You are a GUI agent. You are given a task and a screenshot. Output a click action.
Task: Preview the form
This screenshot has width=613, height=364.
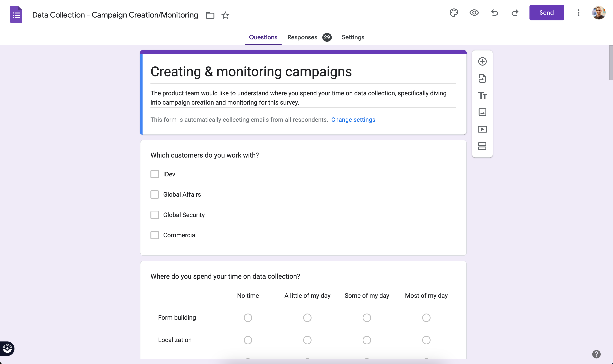point(474,13)
